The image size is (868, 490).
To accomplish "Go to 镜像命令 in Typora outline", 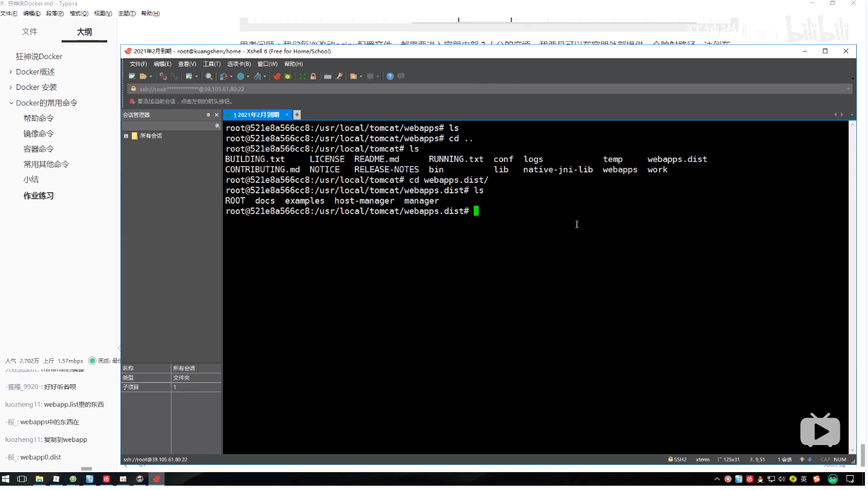I will click(39, 134).
